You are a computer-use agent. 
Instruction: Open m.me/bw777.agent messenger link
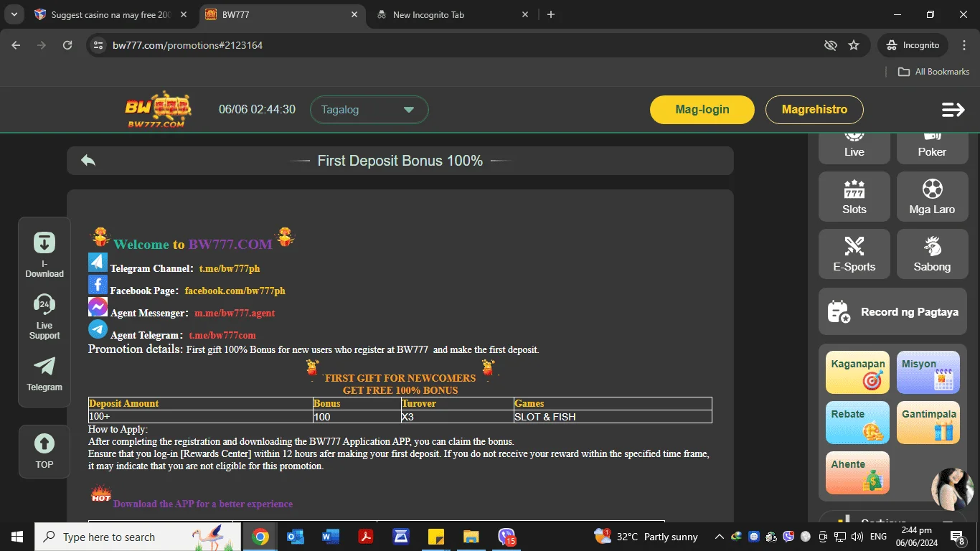pyautogui.click(x=235, y=313)
